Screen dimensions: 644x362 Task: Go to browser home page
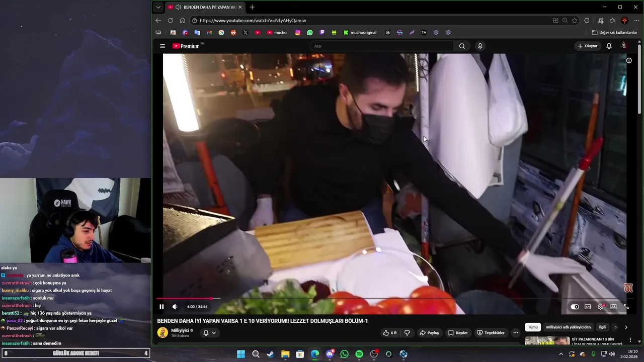(182, 21)
